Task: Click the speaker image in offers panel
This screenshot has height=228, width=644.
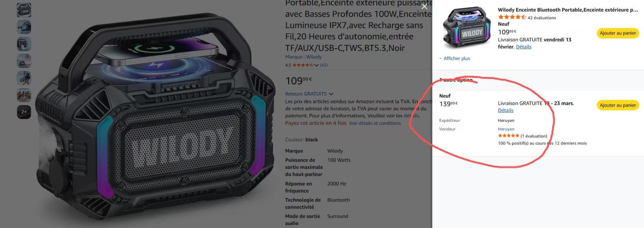Action: click(x=464, y=28)
